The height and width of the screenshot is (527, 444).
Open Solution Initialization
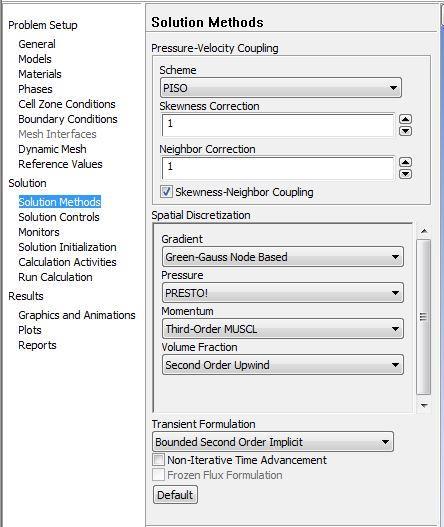[68, 247]
